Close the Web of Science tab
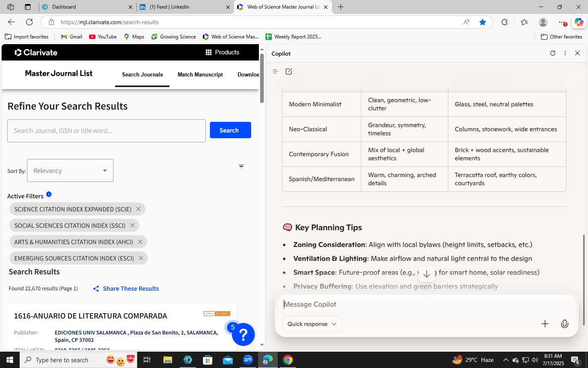The width and height of the screenshot is (588, 368). [x=325, y=7]
